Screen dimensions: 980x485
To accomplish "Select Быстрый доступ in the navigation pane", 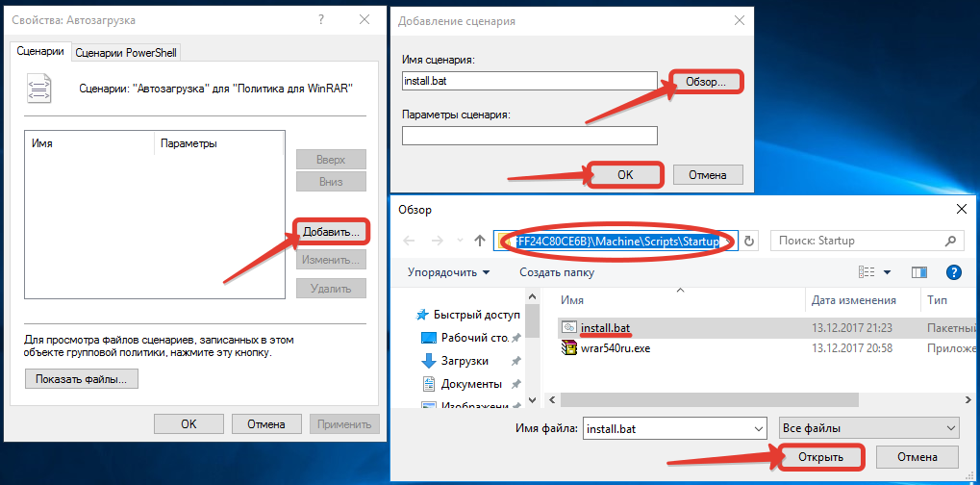I will [477, 315].
